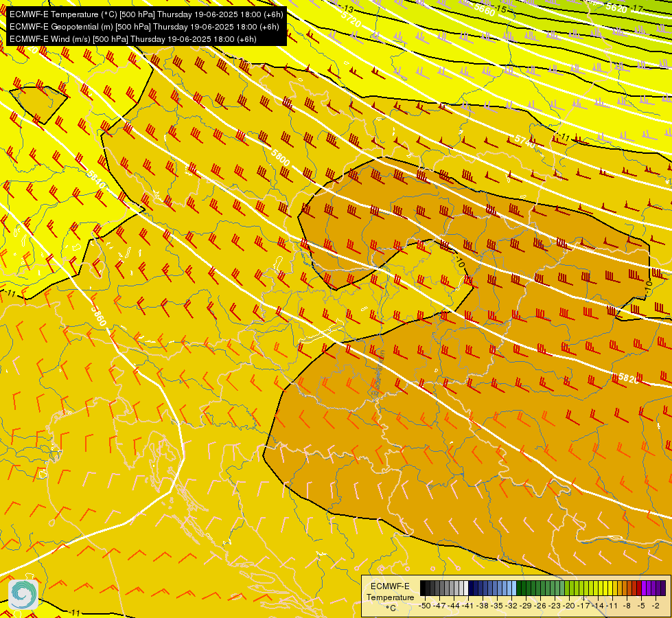Click the ECMWF-E Wind title line
The width and height of the screenshot is (672, 618).
pos(133,39)
